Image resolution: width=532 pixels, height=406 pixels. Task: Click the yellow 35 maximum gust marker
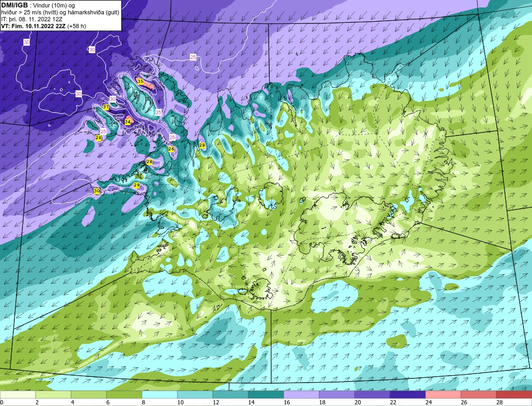click(x=140, y=81)
